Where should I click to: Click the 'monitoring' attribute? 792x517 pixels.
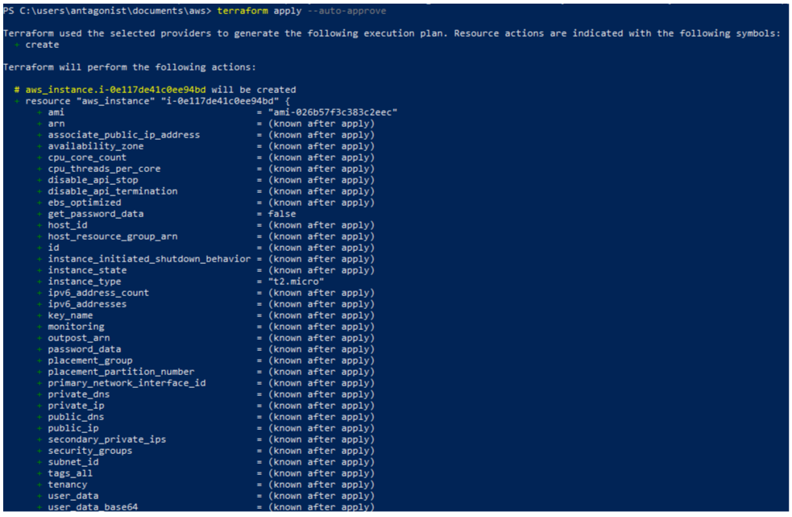click(x=76, y=327)
